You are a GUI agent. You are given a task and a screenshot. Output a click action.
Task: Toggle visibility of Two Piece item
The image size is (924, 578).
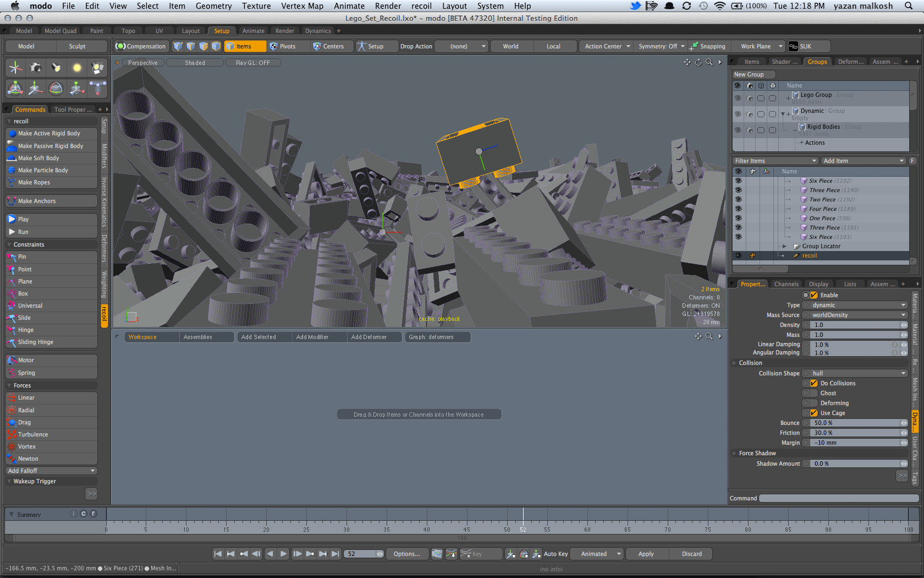point(738,199)
